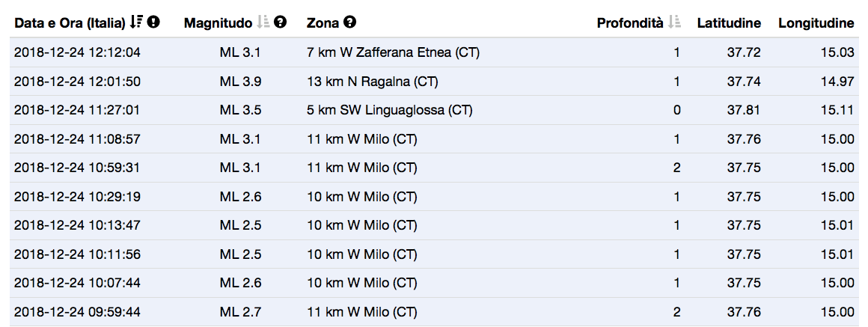Click the date 2018-12-24 12:12:04
Viewport: 868px width, 327px height.
coord(77,52)
